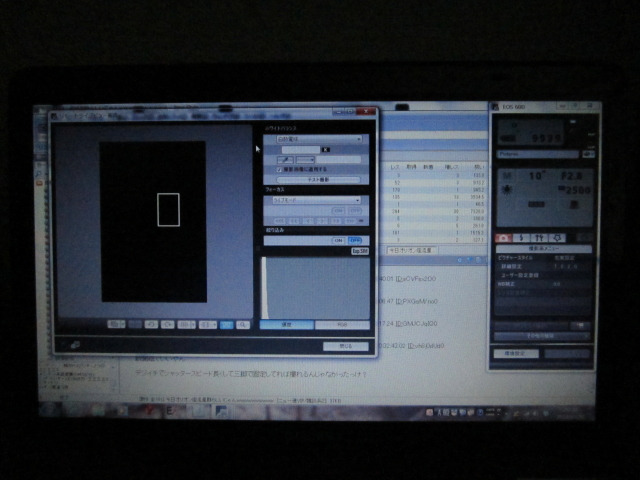
Task: Click the test shooting button
Action: (318, 180)
